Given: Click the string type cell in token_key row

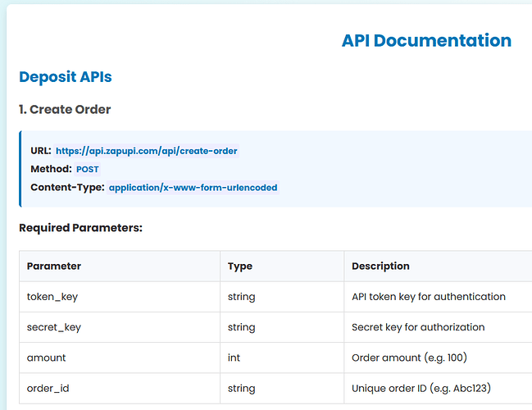Looking at the screenshot, I should tap(242, 297).
